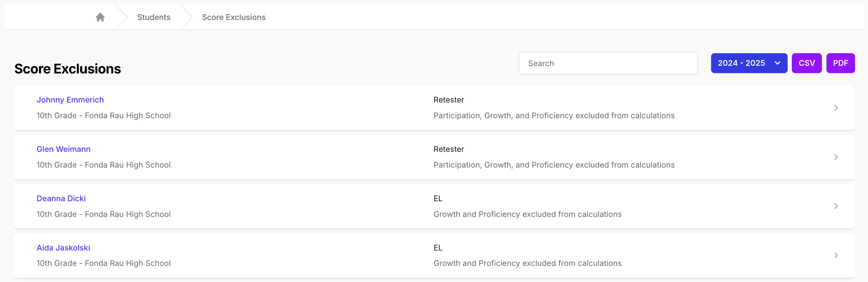Screen dimensions: 868x282
Task: Expand Johnny Emmerich row chevron arrow
Action: 836,108
